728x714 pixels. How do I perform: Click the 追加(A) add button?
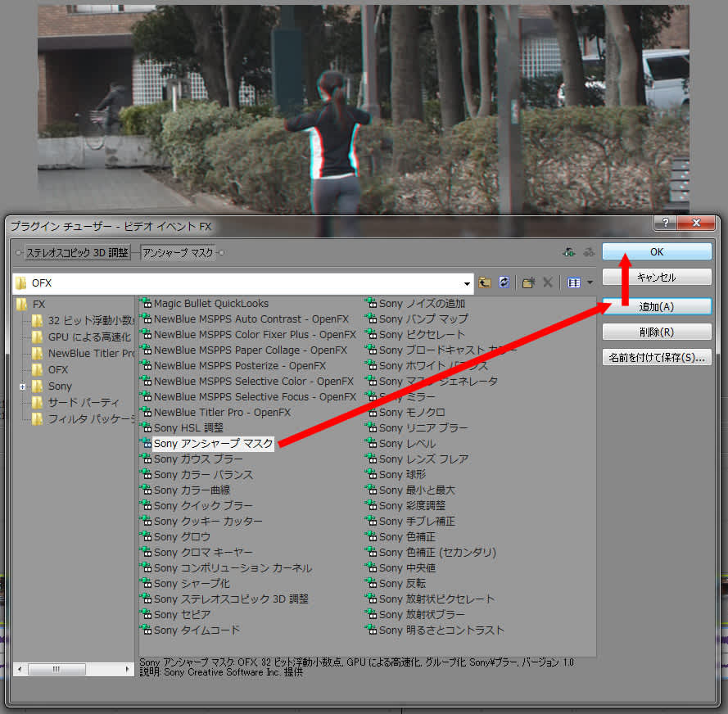657,306
